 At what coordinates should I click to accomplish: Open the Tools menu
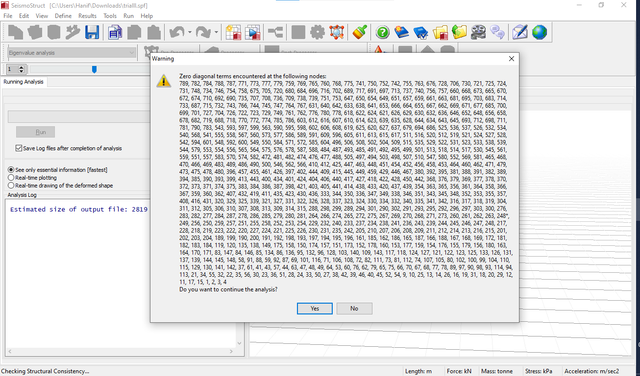110,16
